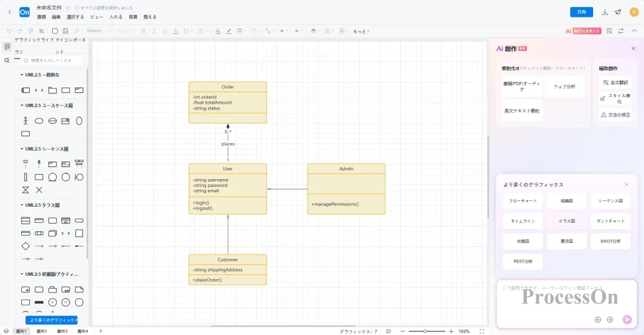Switch to the 画布2 canvas tab
This screenshot has width=644, height=335.
click(x=42, y=331)
